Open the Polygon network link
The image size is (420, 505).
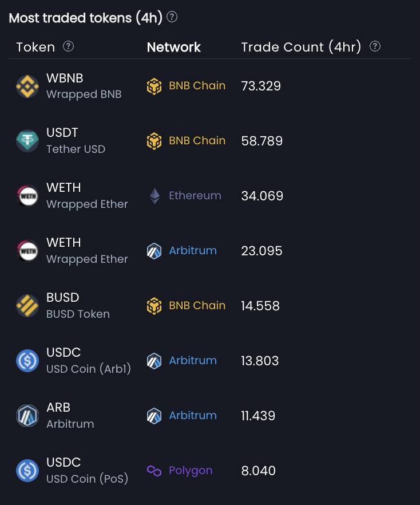pos(191,471)
